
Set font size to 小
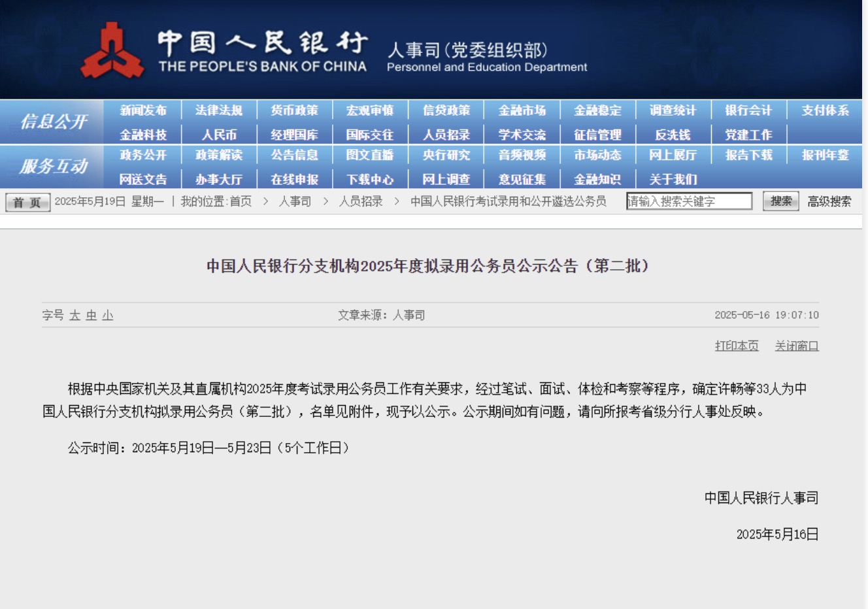point(108,315)
